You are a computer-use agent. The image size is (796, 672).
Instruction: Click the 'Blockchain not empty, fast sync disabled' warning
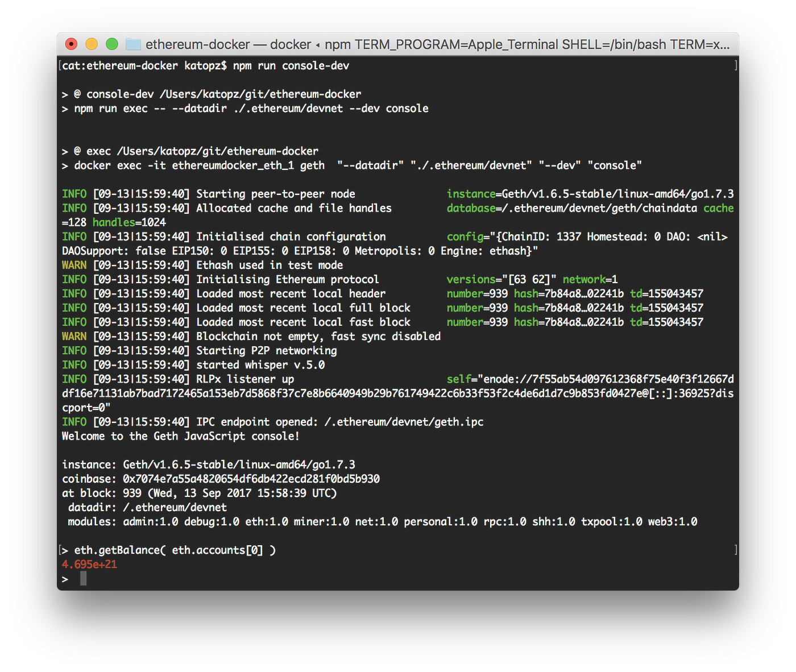pyautogui.click(x=318, y=337)
